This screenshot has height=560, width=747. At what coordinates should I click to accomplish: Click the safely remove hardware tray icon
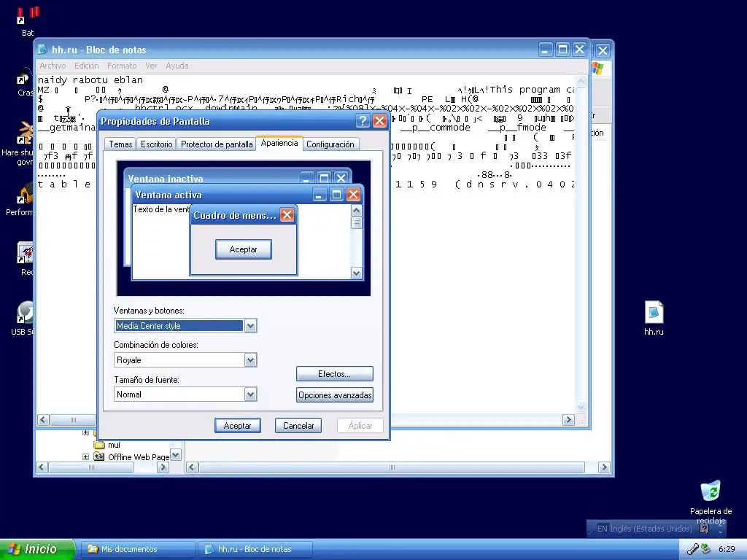point(705,549)
